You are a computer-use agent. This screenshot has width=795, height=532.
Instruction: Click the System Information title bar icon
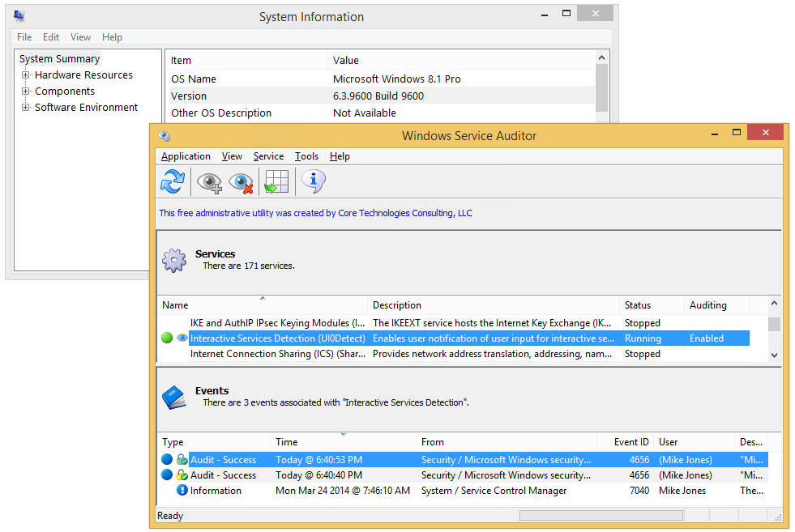[19, 16]
